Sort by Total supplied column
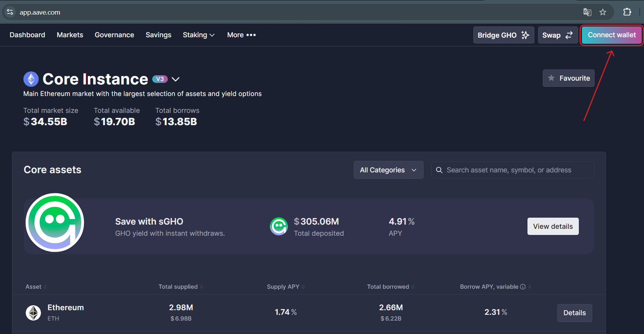644x334 pixels. (x=181, y=287)
